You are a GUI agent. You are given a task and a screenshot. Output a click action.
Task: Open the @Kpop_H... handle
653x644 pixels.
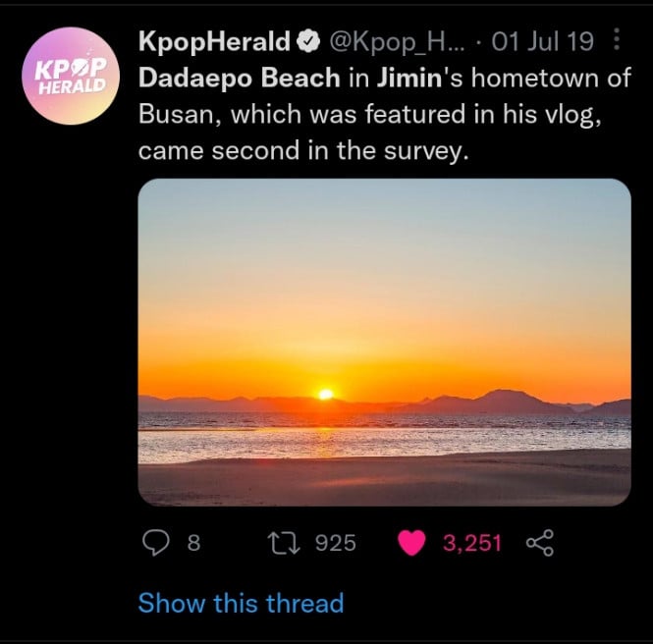397,42
